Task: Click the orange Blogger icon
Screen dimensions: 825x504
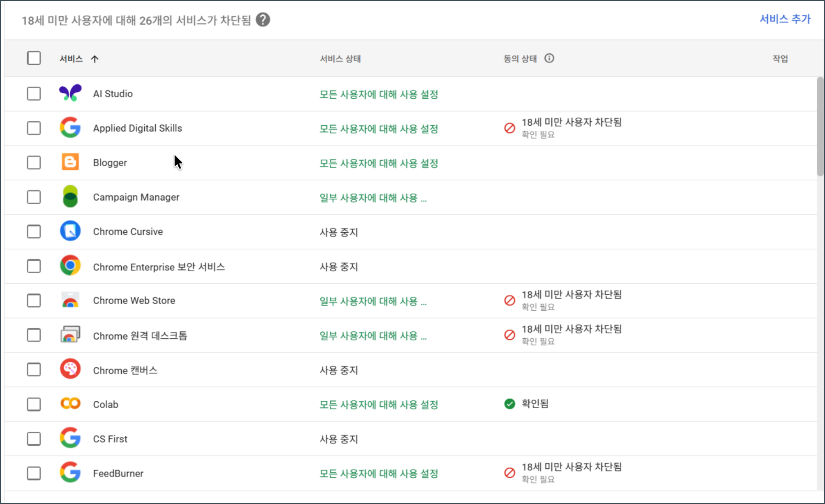Action: 70,162
